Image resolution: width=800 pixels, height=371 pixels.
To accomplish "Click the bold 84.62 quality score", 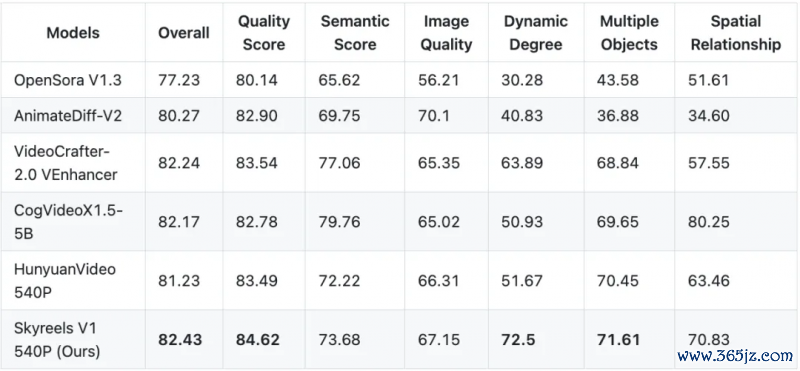I will tap(258, 340).
